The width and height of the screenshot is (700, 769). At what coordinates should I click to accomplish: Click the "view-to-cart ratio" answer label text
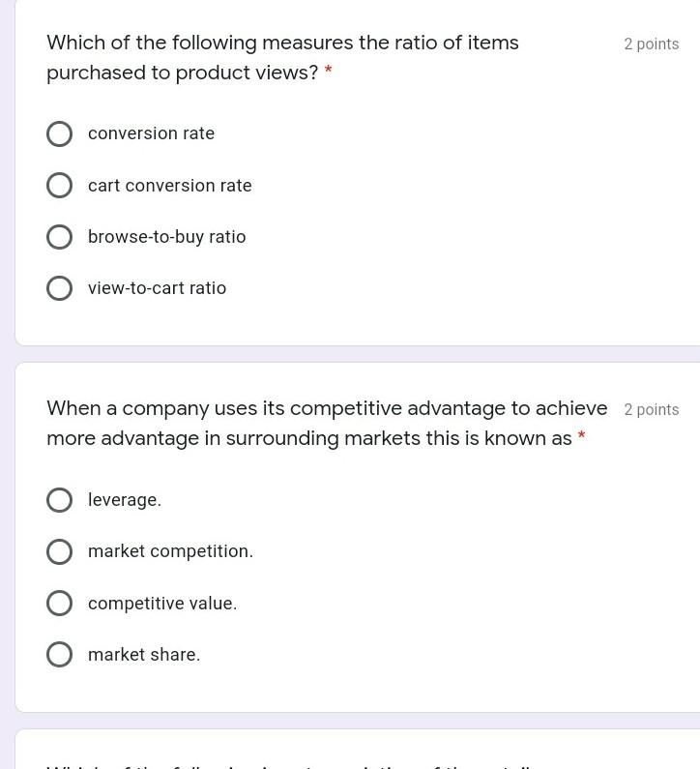(157, 288)
